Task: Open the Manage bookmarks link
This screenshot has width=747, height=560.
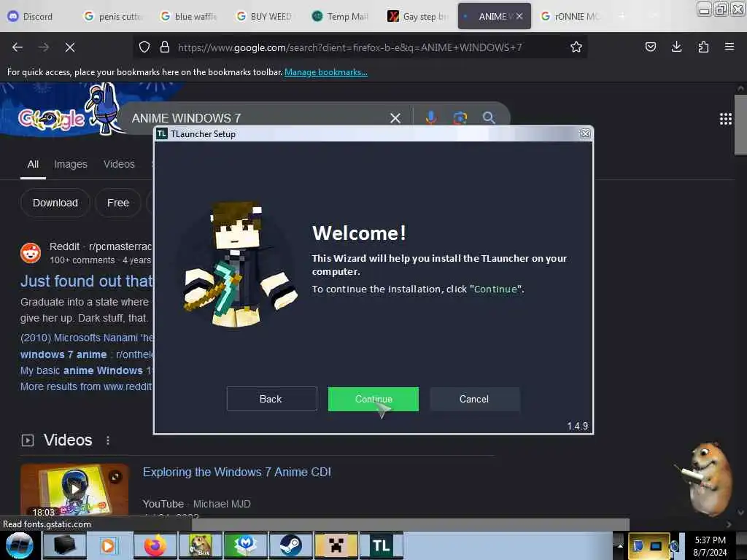Action: pos(326,72)
